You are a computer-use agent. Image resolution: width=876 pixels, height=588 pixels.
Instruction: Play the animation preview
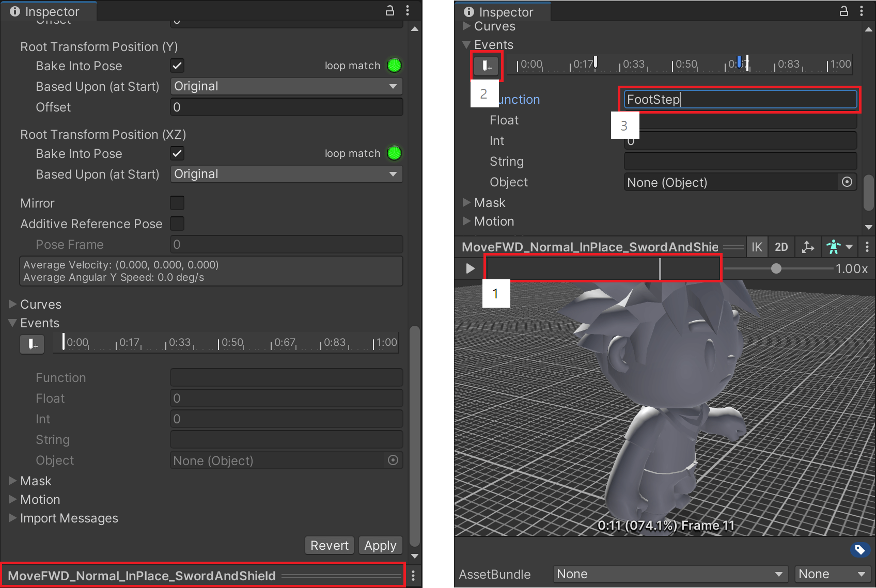(x=470, y=268)
